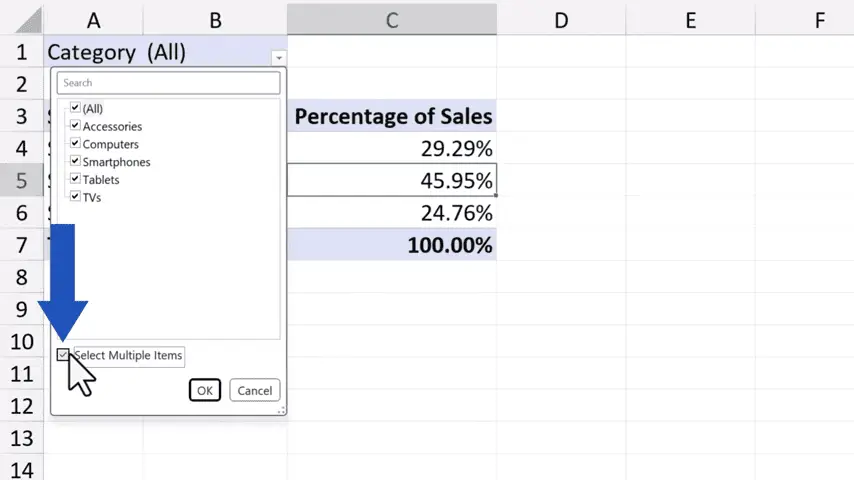This screenshot has width=854, height=480.
Task: Toggle the TVs checkbox
Action: pos(75,197)
